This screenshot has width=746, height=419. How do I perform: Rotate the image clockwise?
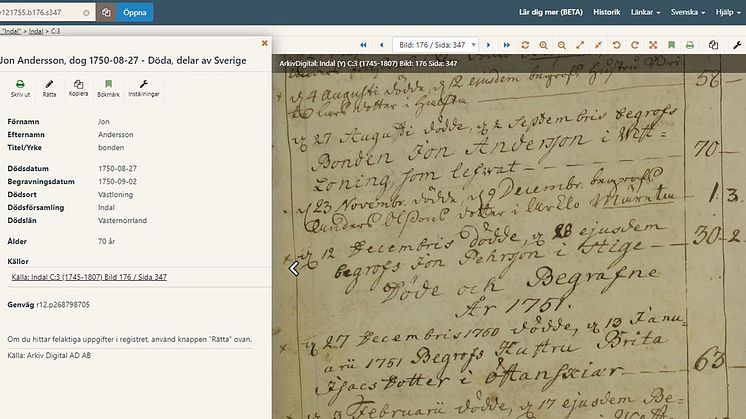tap(634, 46)
